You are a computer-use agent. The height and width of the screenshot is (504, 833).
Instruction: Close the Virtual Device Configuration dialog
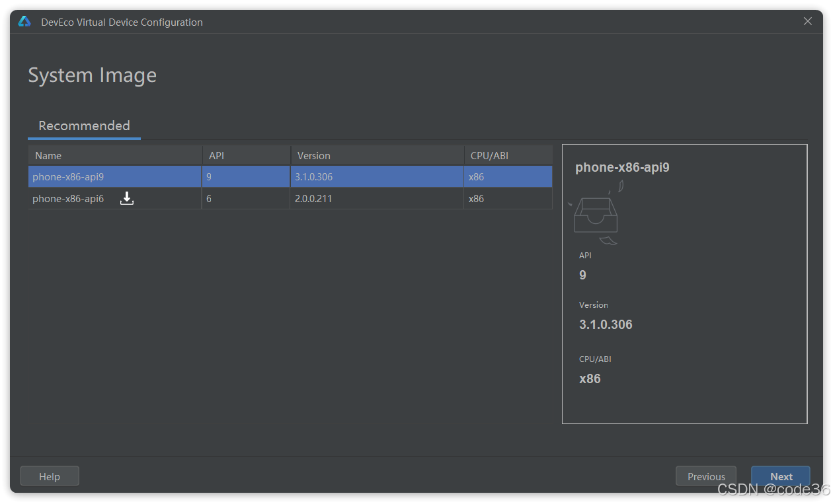808,21
